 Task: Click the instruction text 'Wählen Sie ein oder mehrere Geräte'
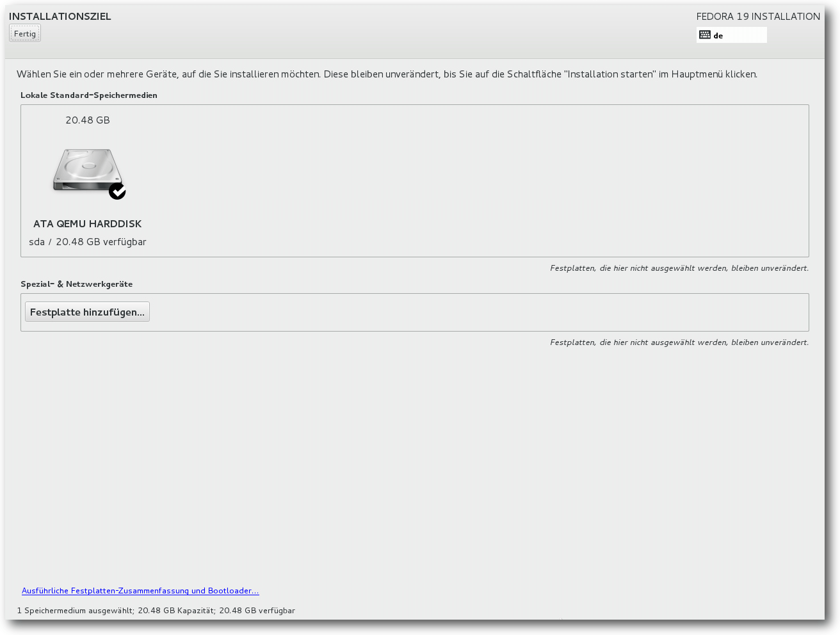387,74
